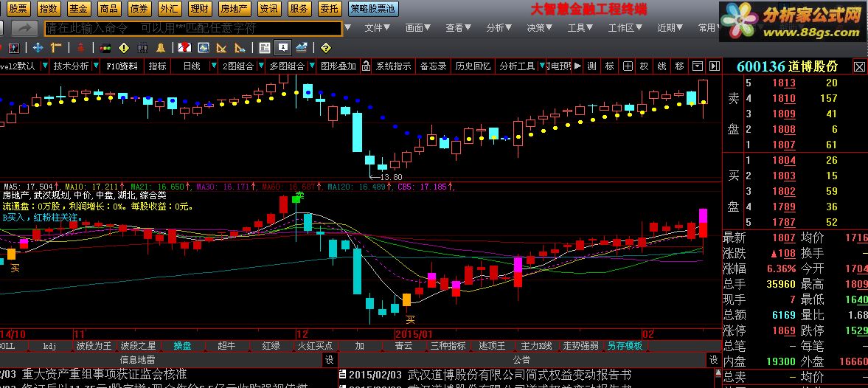The width and height of the screenshot is (868, 388).
Task: Click the rising chart arrow icon
Action: tap(301, 48)
